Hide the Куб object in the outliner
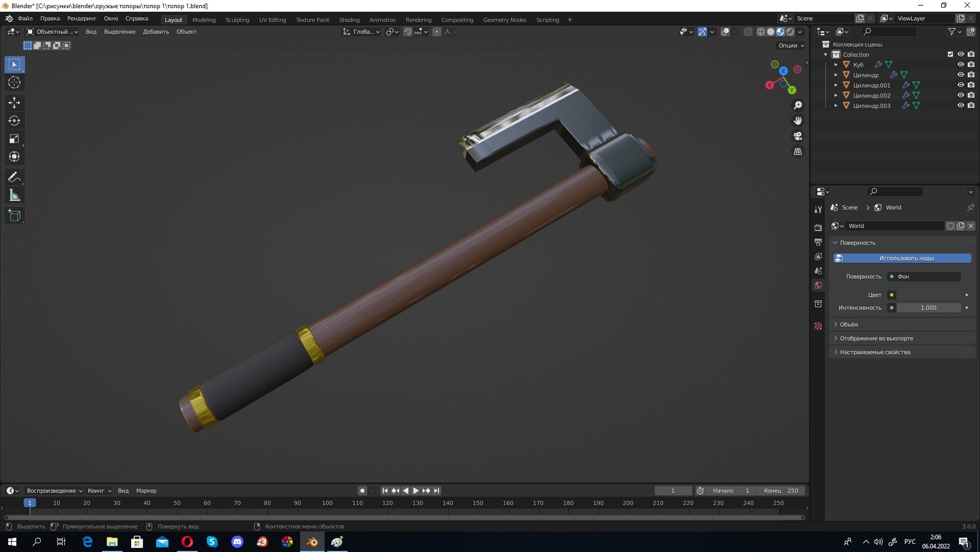Viewport: 980px width, 552px height. [x=961, y=64]
